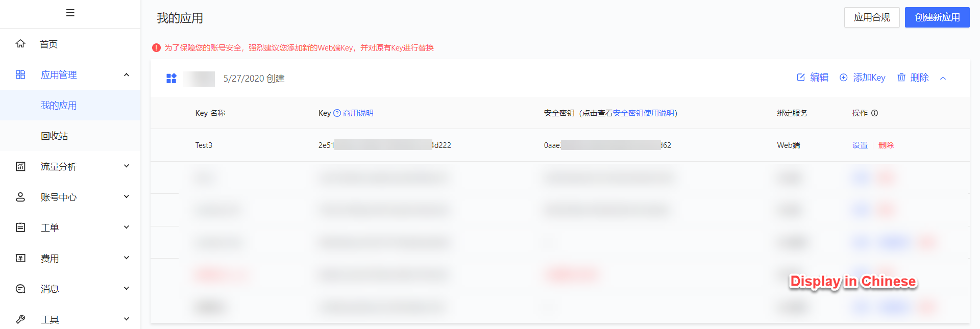Screen dimensions: 980x329
Task: Open the 应用管理 menu label
Action: coord(59,74)
